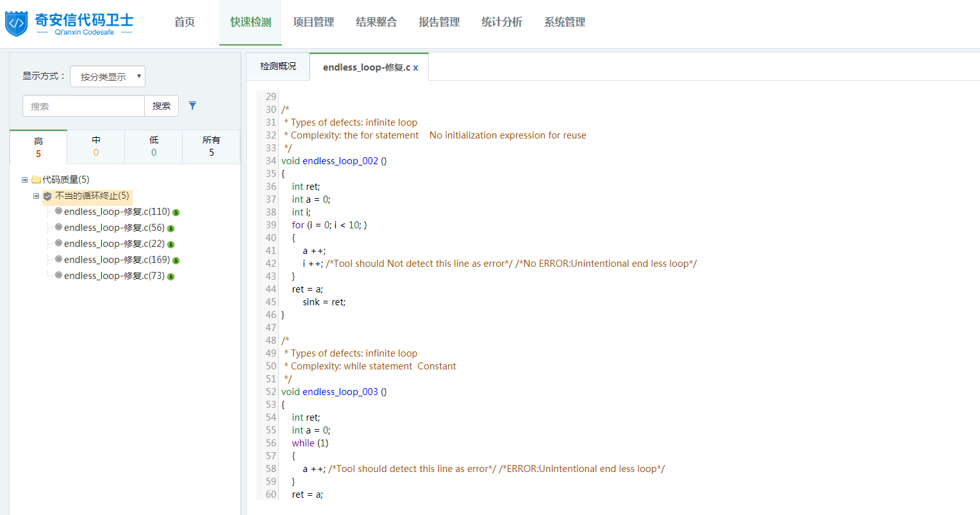
Task: Click the gray dot before endless_loop-修复.c(110)
Action: tap(58, 211)
